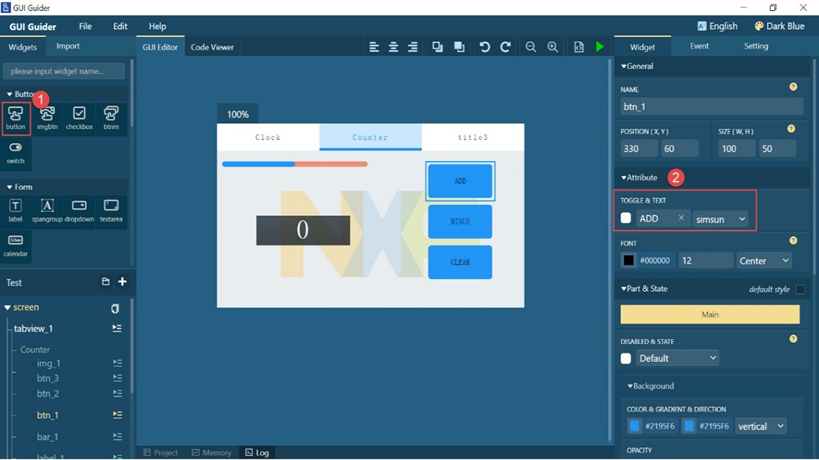Toggle layer icon for btn_3 row
The height and width of the screenshot is (460, 819).
tap(118, 378)
